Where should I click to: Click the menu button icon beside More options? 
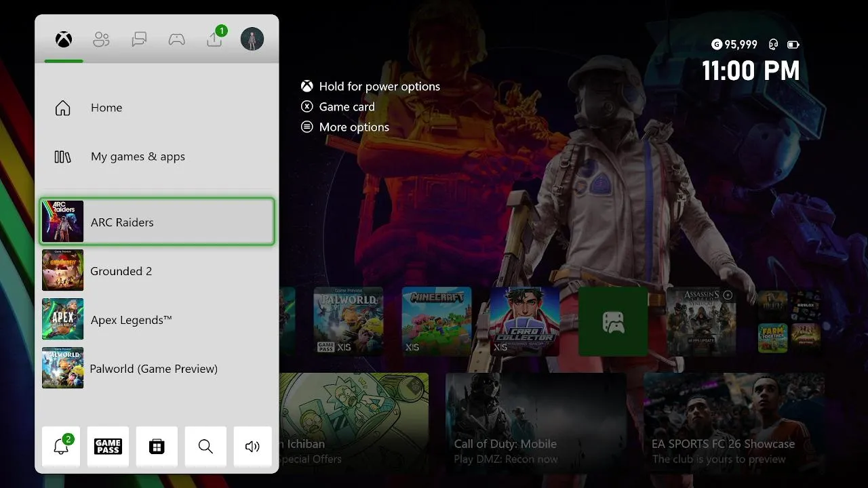(307, 127)
